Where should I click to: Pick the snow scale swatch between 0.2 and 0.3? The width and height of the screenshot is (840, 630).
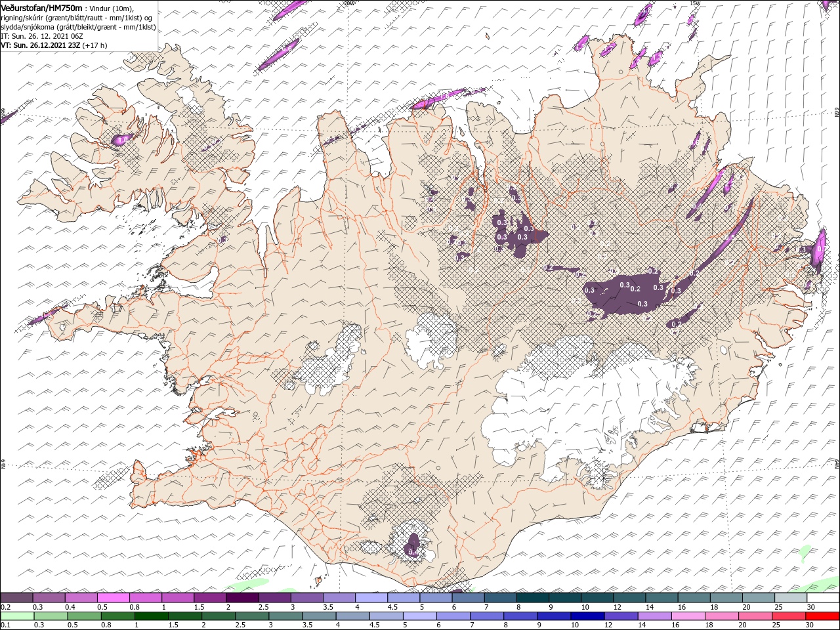[x=16, y=598]
